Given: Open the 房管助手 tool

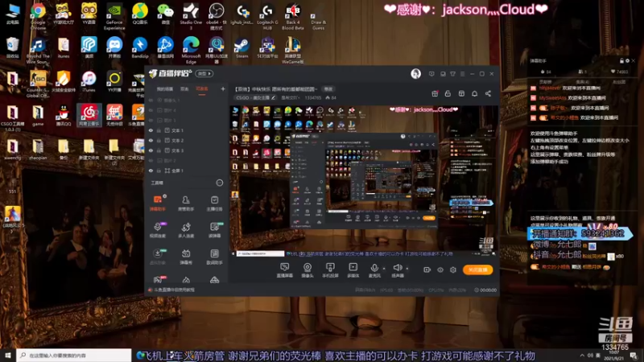Looking at the screenshot, I should (x=186, y=204).
